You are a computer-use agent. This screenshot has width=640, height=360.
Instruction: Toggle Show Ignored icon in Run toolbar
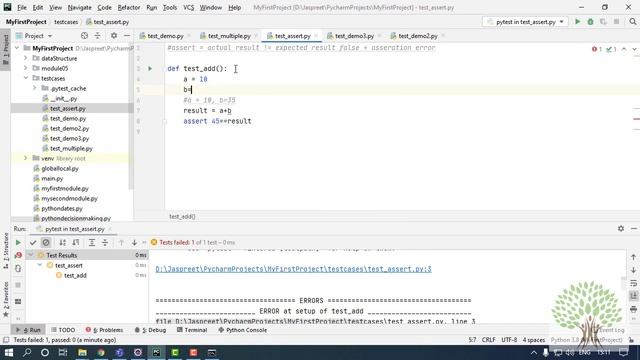click(46, 242)
